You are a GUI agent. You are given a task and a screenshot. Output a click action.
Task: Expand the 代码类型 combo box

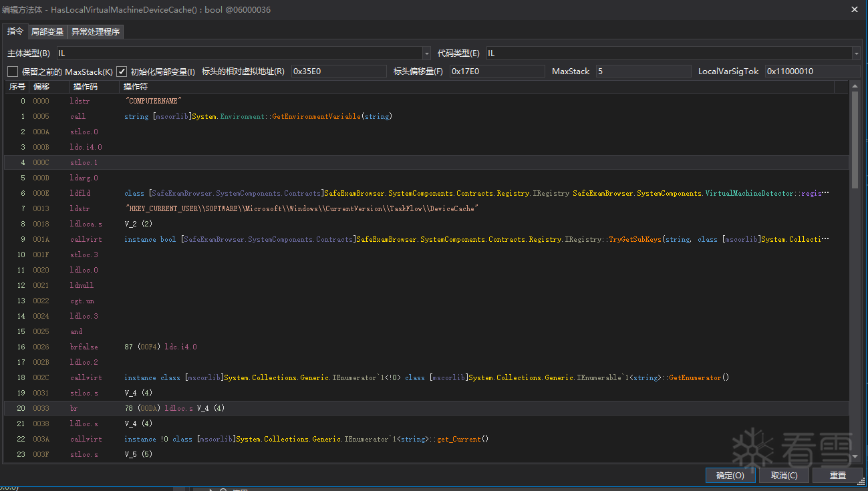[855, 53]
